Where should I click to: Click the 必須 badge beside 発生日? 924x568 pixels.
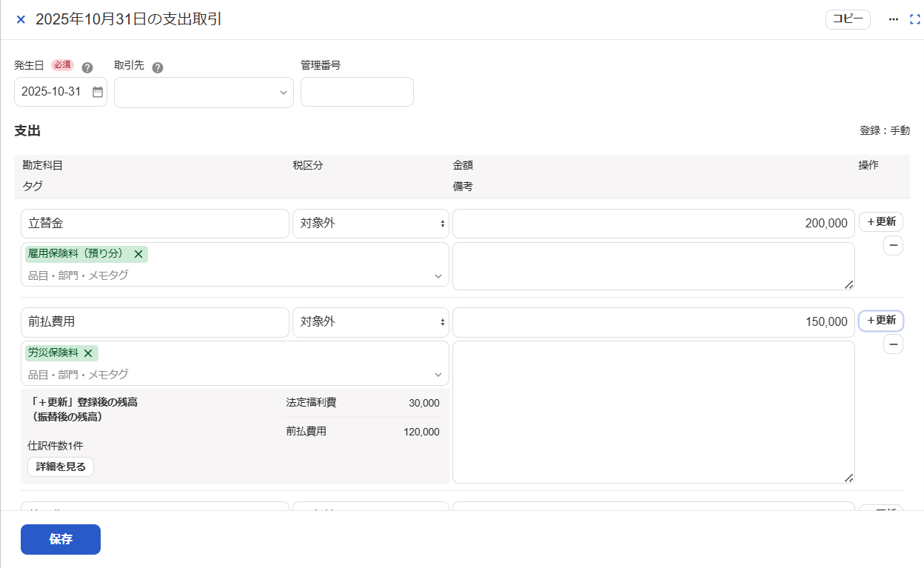[62, 65]
